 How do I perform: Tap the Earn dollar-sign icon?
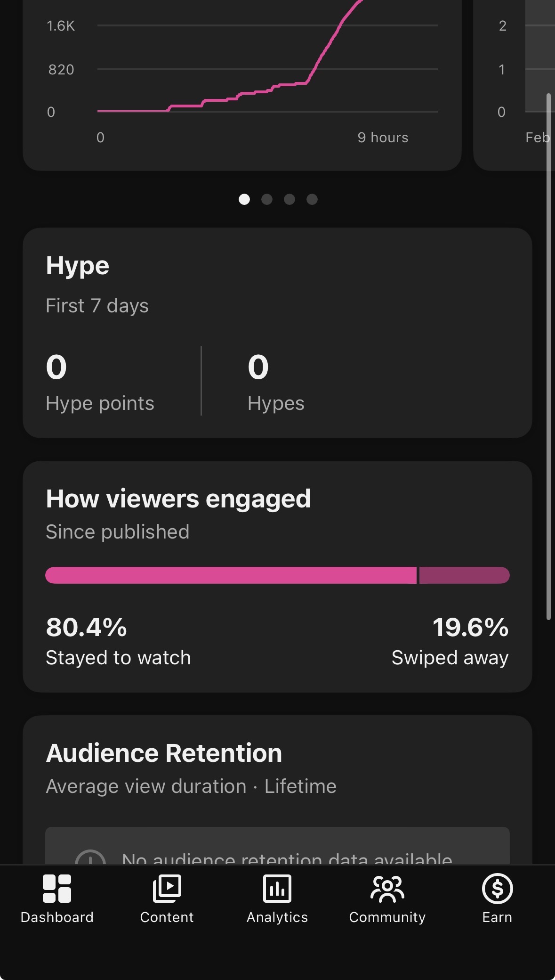point(498,889)
